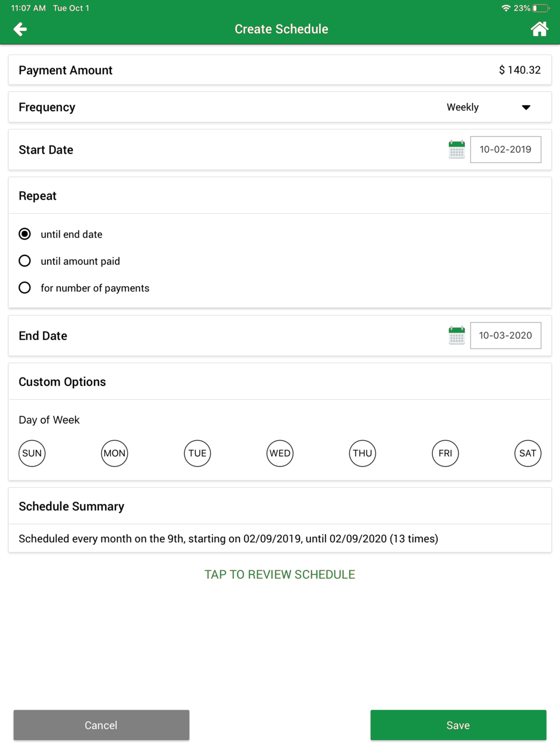Select 'until end date' radio option
Image resolution: width=560 pixels, height=747 pixels.
coord(25,234)
